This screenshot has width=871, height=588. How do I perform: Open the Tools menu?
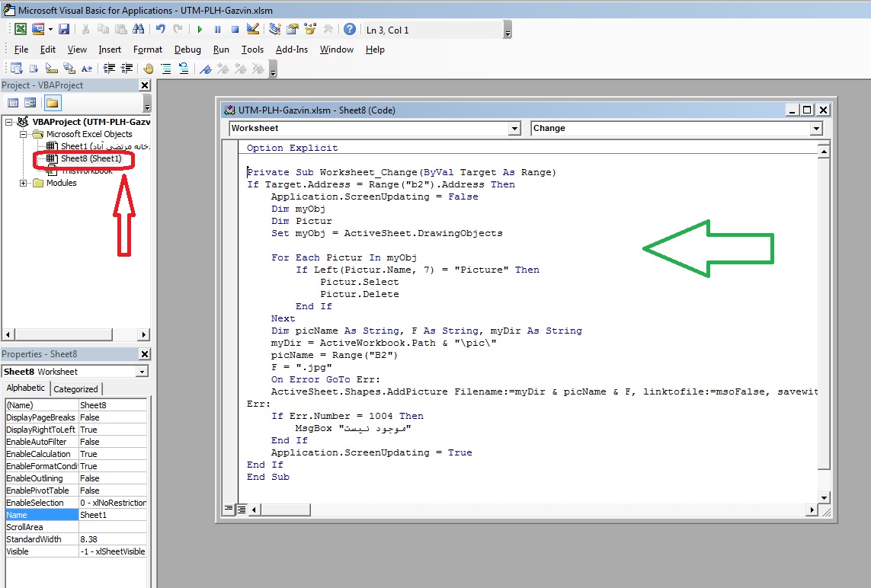click(252, 50)
